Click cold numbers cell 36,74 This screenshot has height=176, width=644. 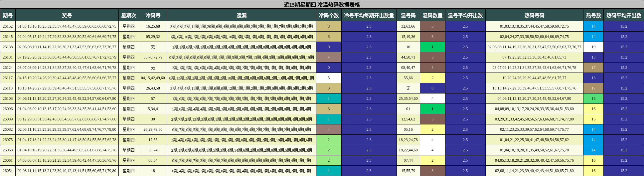[153, 150]
